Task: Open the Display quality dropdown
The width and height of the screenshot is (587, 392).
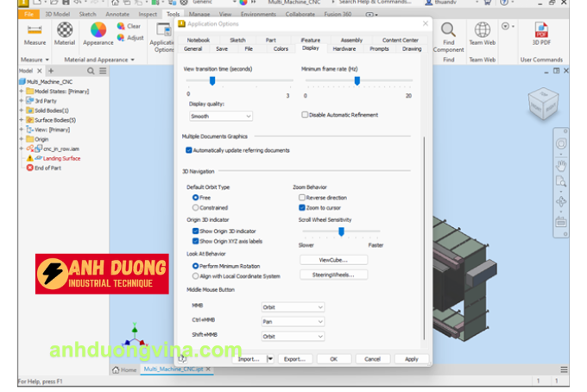Action: pyautogui.click(x=221, y=116)
